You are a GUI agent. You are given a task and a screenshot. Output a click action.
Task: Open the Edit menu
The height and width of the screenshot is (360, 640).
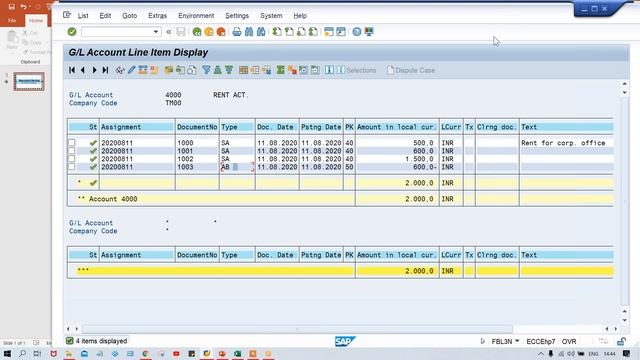[x=105, y=16]
